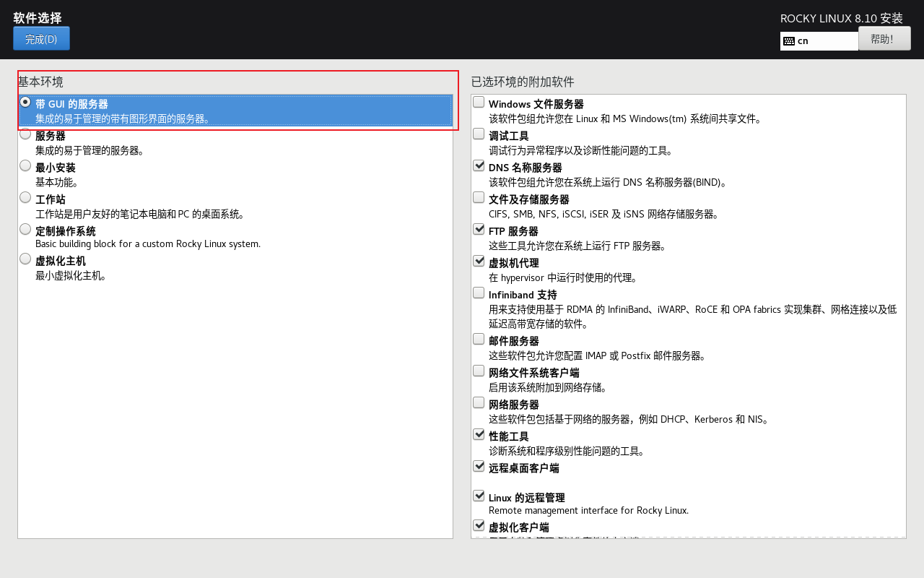Enable the Windows 文件服务器 checkbox
The width and height of the screenshot is (924, 578).
coord(479,102)
